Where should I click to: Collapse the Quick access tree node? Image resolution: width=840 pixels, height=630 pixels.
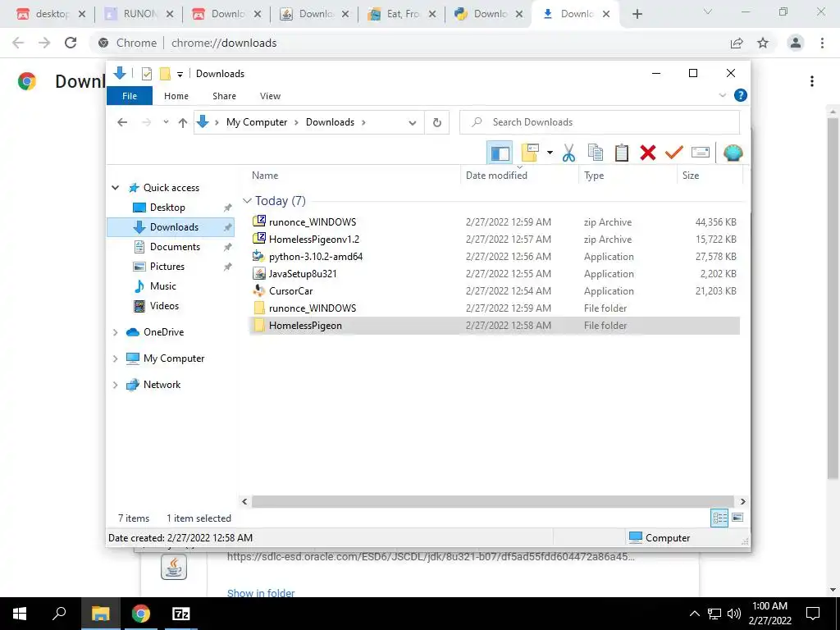115,188
